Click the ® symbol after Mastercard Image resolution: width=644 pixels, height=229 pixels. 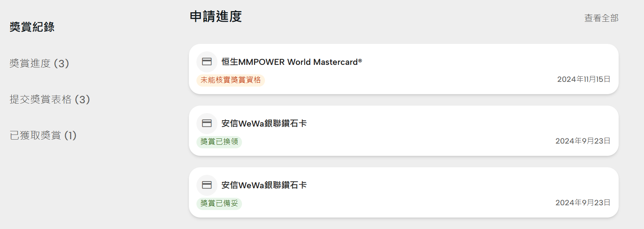pyautogui.click(x=360, y=61)
